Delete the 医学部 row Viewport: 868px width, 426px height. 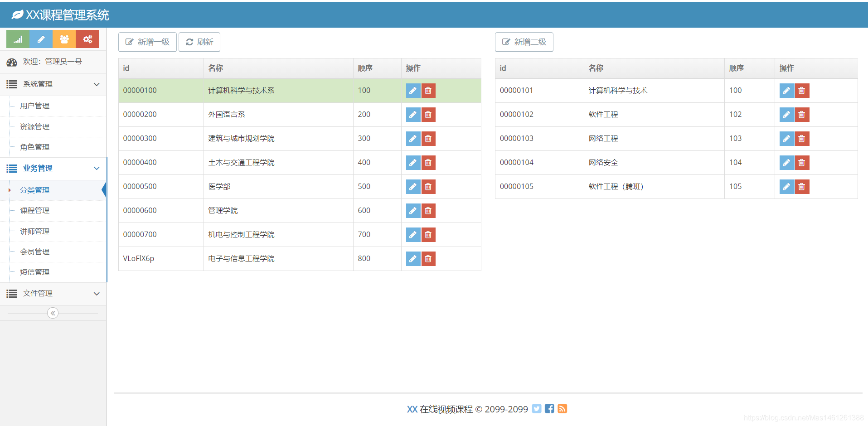428,187
